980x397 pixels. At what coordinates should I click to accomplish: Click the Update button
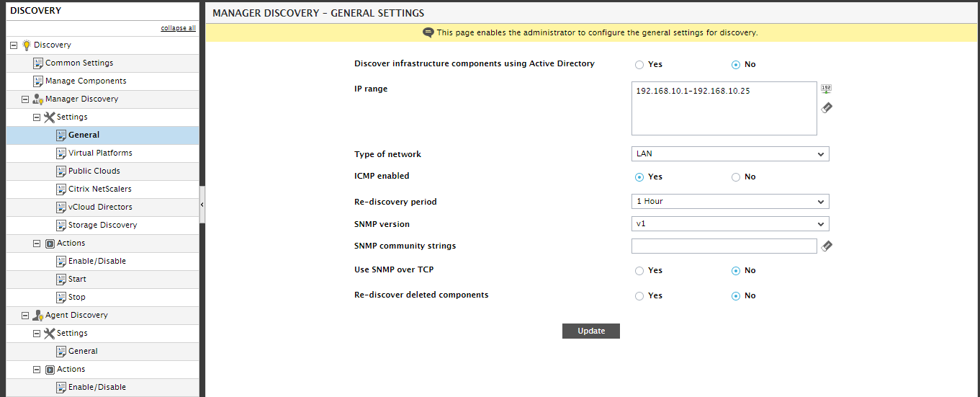point(591,331)
